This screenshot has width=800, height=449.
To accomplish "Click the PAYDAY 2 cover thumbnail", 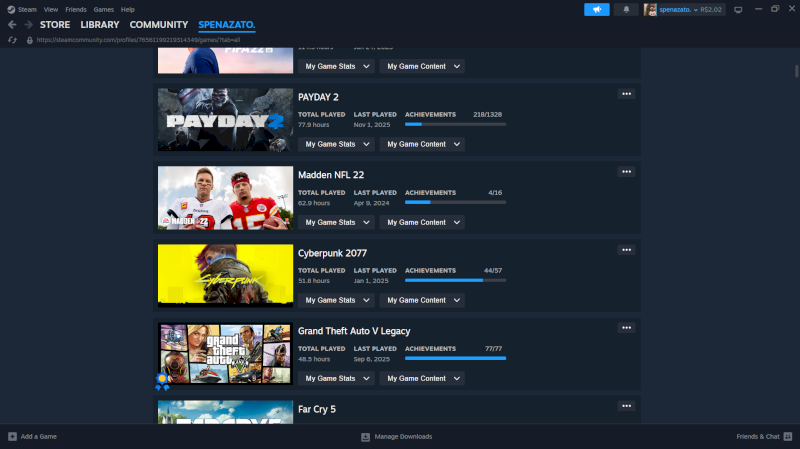I will [x=226, y=119].
